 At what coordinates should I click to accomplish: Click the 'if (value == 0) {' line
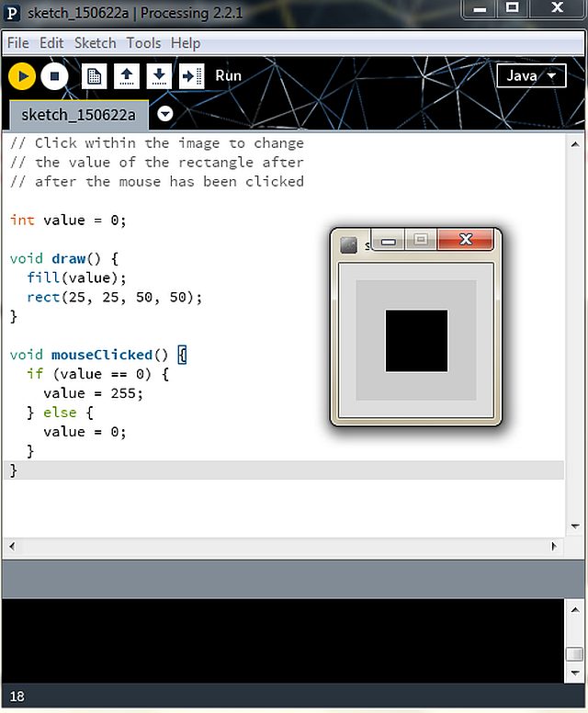(97, 374)
